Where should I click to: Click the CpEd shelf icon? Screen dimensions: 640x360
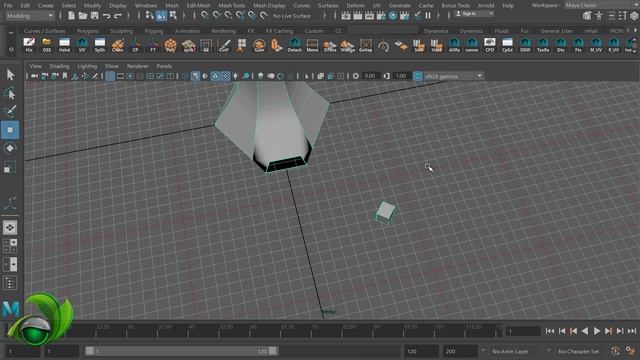[x=507, y=45]
